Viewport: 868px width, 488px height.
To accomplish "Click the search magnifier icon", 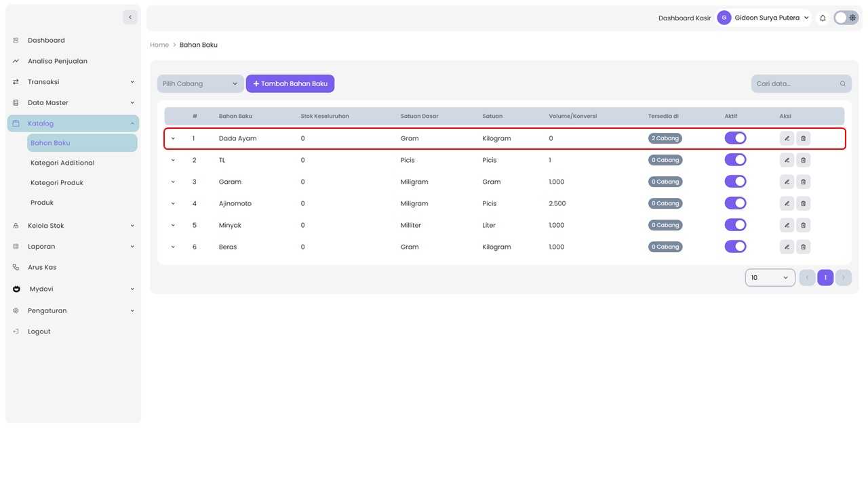I will (843, 84).
